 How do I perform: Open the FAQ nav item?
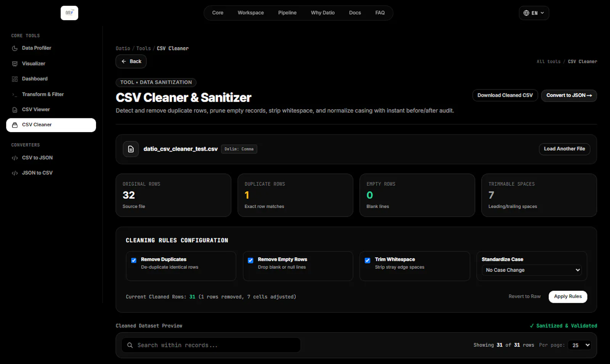pyautogui.click(x=380, y=13)
